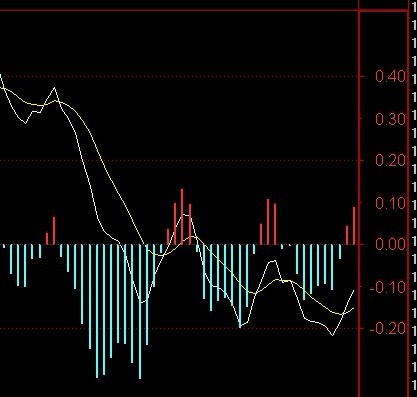
Task: Click the dotted gridline at the 0.20 level
Action: (x=180, y=161)
